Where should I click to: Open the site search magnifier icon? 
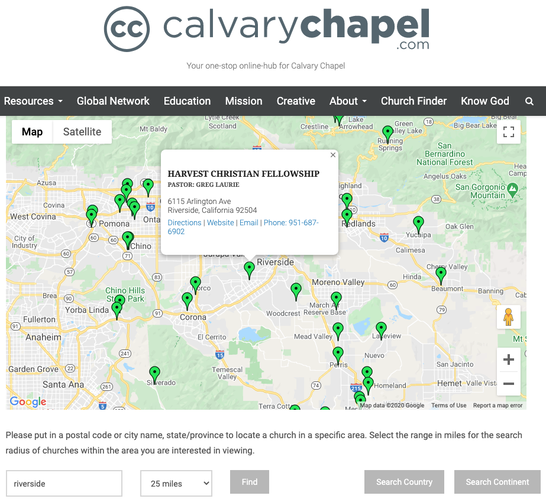[529, 101]
